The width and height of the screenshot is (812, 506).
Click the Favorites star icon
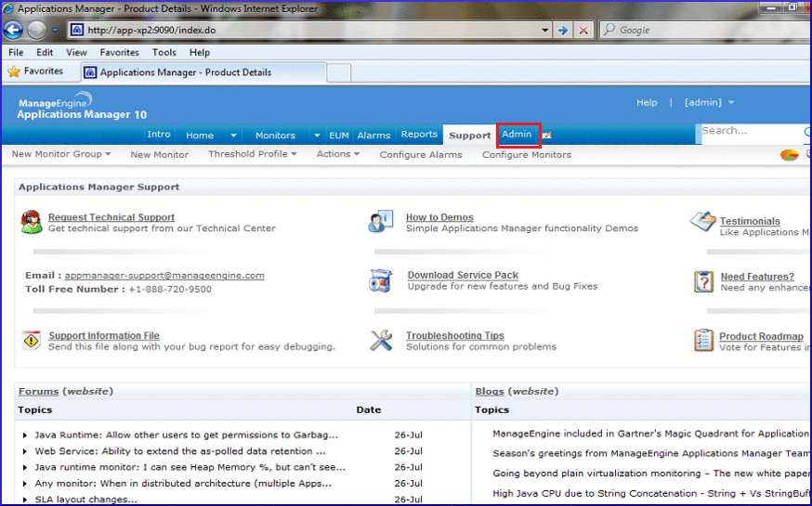tap(14, 71)
